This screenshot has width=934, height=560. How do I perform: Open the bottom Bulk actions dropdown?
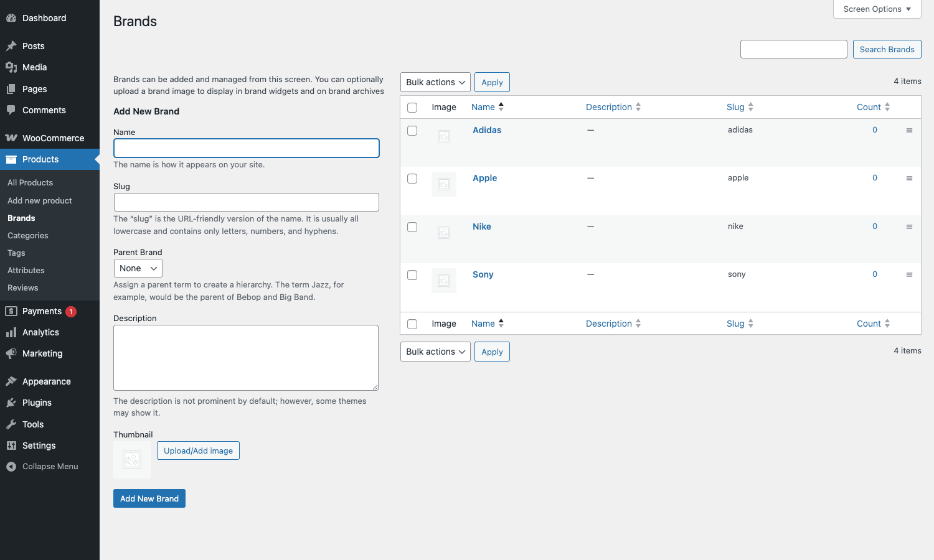(x=435, y=352)
